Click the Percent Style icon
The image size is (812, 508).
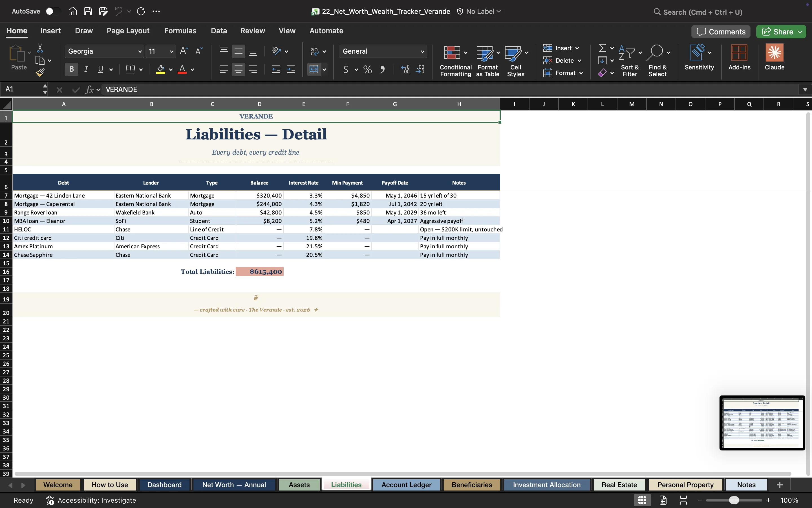coord(367,69)
